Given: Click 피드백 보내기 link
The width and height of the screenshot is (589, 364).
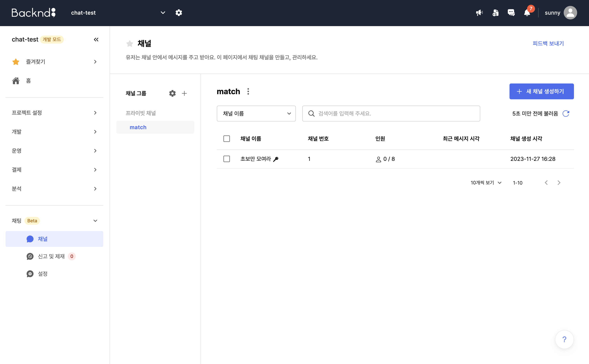Looking at the screenshot, I should tap(548, 43).
